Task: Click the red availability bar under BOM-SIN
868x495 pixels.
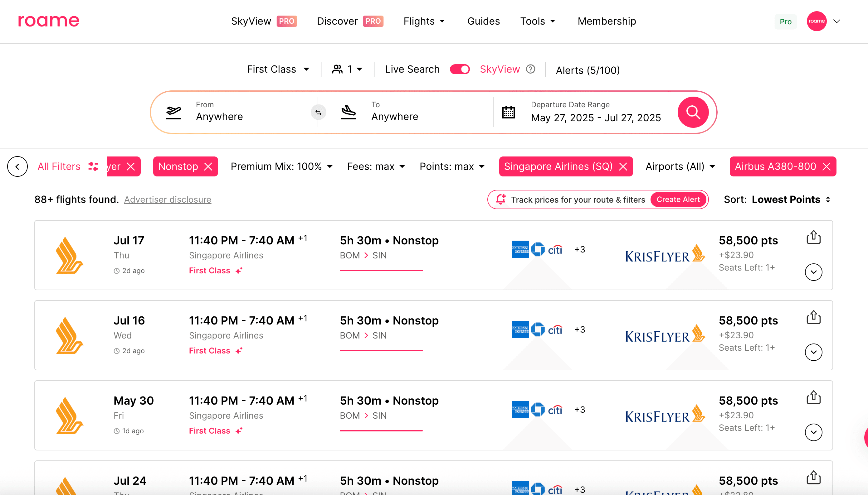Action: (381, 270)
